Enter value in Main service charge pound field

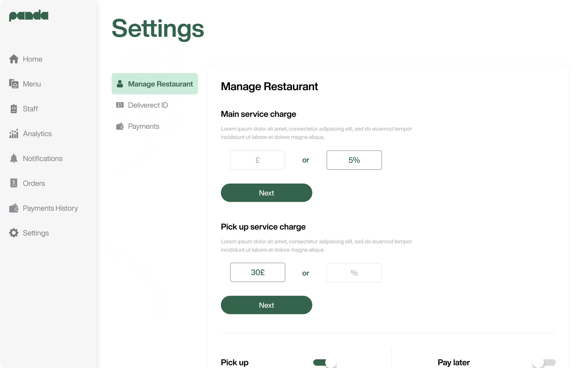point(258,160)
